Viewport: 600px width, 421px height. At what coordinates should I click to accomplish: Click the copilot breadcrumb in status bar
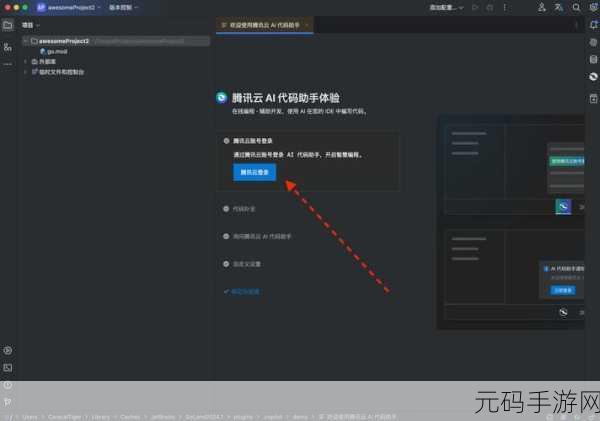point(273,417)
